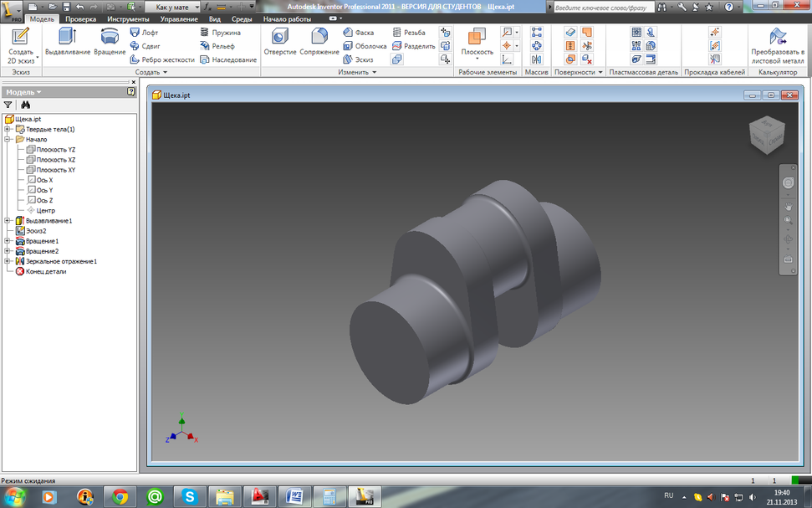Expand the Зеркальное отражение1 feature node
The width and height of the screenshot is (812, 508).
point(8,261)
